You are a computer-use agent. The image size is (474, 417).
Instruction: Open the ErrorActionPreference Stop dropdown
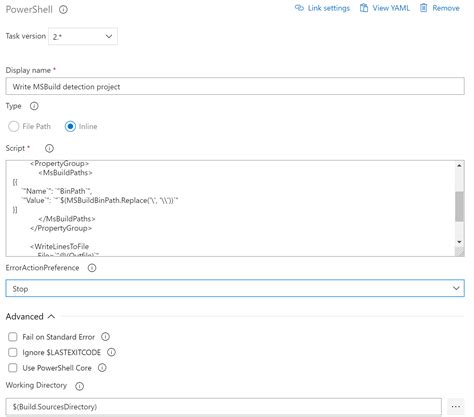235,288
